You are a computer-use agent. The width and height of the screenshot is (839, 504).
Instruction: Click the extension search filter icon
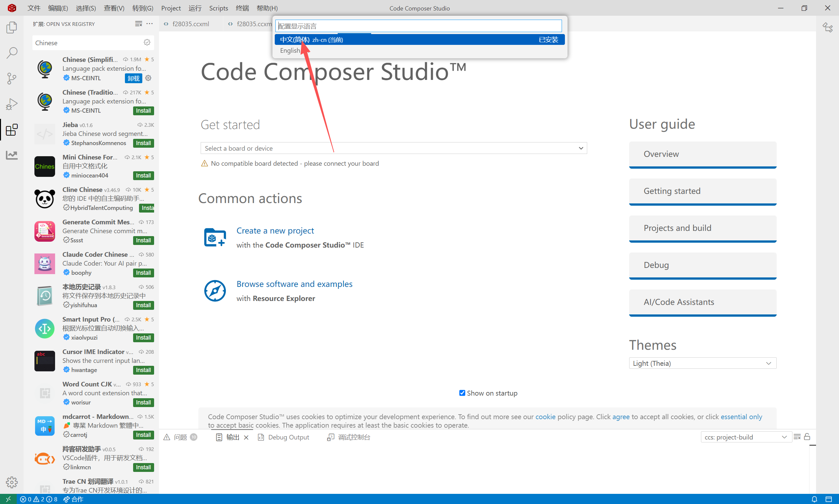[147, 43]
